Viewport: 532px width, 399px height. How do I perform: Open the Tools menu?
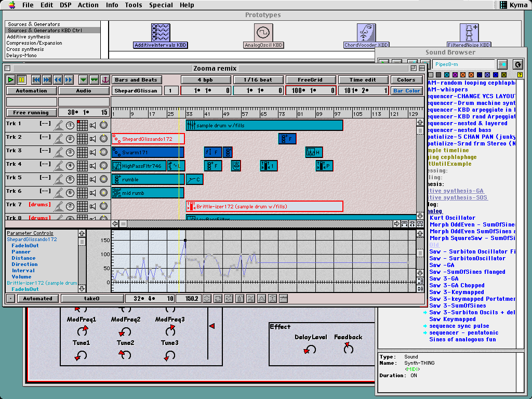[134, 5]
